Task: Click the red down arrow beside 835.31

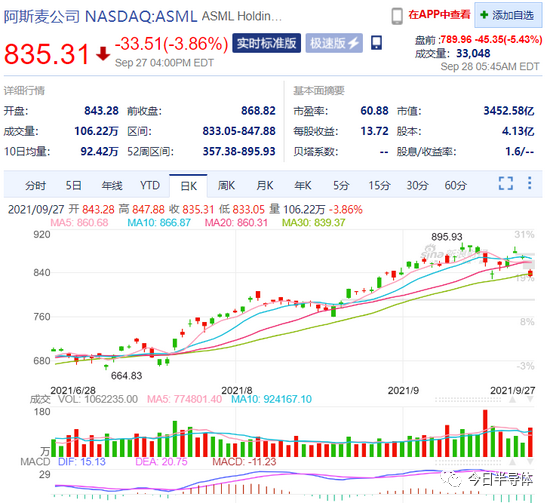Action: (103, 53)
